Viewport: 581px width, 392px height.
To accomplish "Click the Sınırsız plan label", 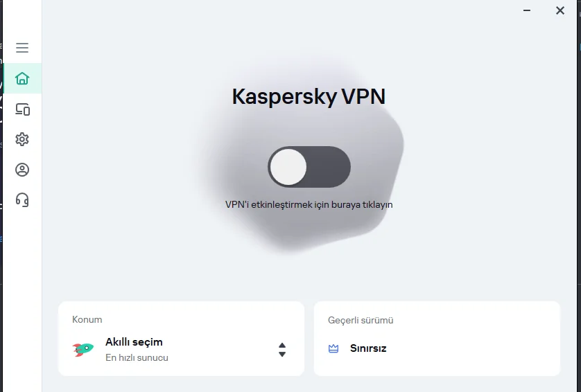I will 368,348.
